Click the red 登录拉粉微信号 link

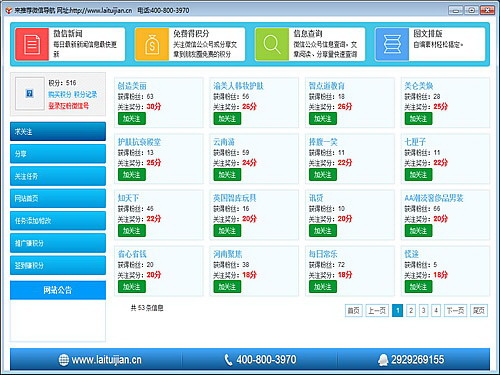click(x=69, y=106)
